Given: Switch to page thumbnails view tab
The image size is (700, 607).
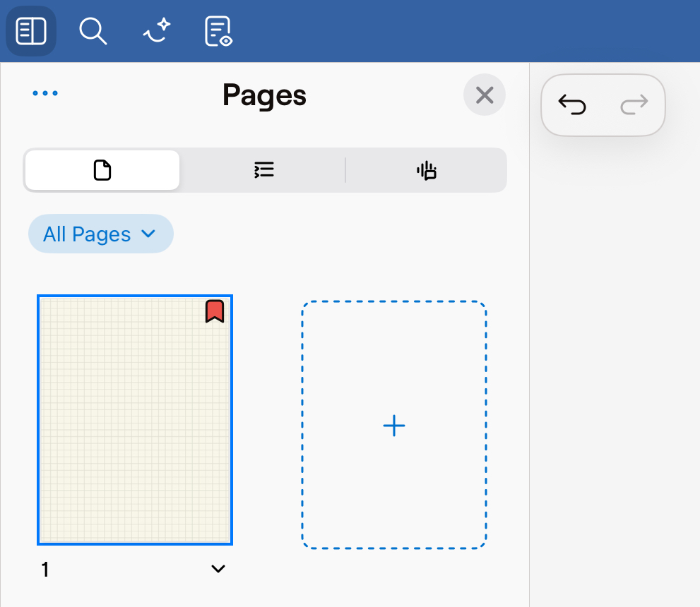Looking at the screenshot, I should (x=102, y=170).
